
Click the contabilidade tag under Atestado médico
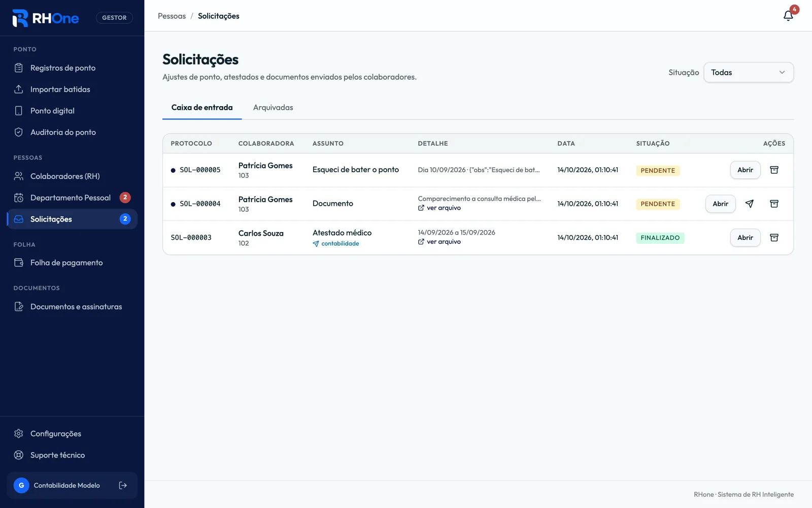click(x=336, y=243)
